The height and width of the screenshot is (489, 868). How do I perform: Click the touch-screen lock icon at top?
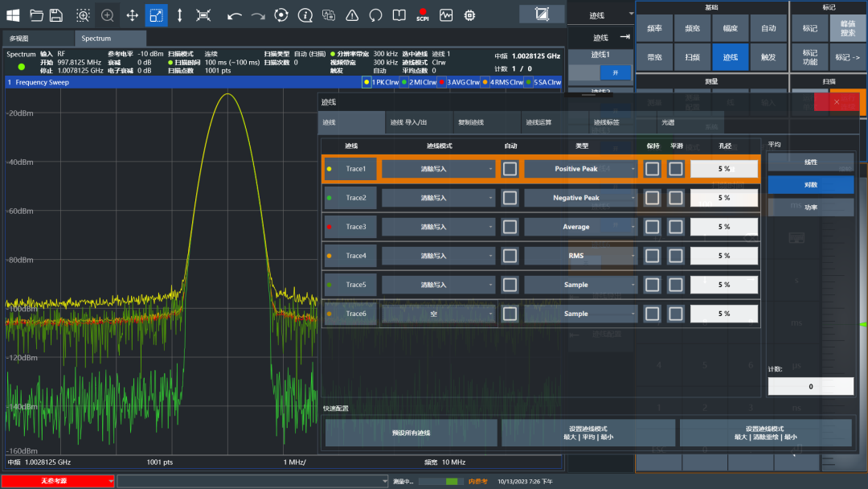pos(542,14)
